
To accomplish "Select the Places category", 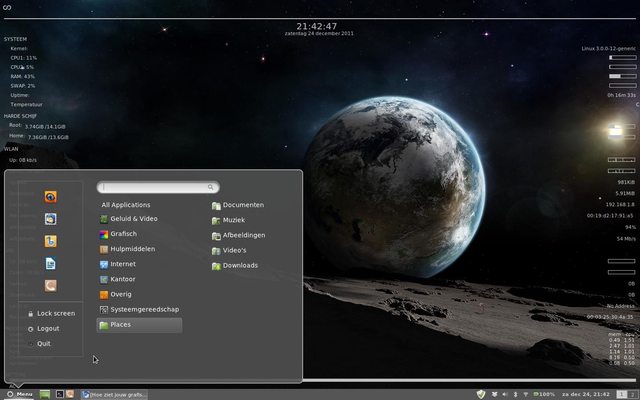I will pos(139,325).
